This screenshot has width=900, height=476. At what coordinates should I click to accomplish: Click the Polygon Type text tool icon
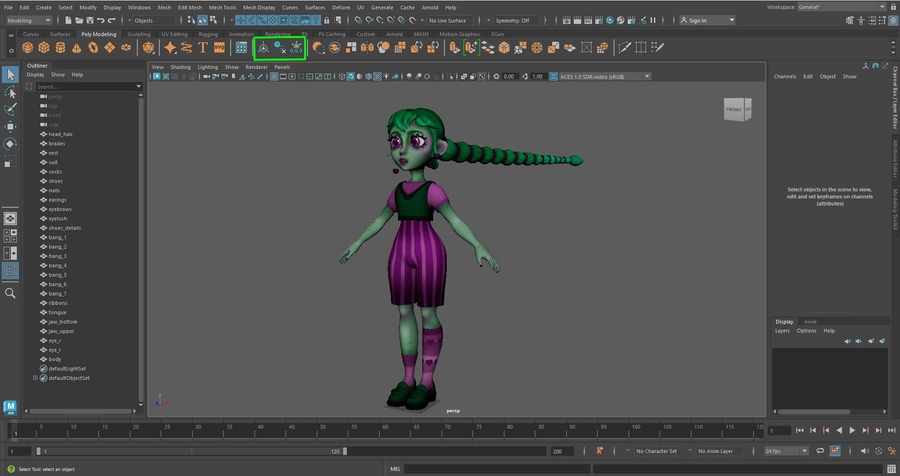point(203,47)
